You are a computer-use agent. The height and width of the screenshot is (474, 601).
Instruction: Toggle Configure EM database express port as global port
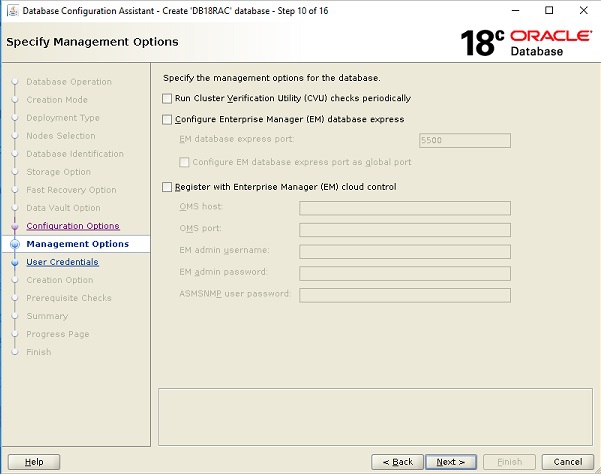click(x=184, y=162)
